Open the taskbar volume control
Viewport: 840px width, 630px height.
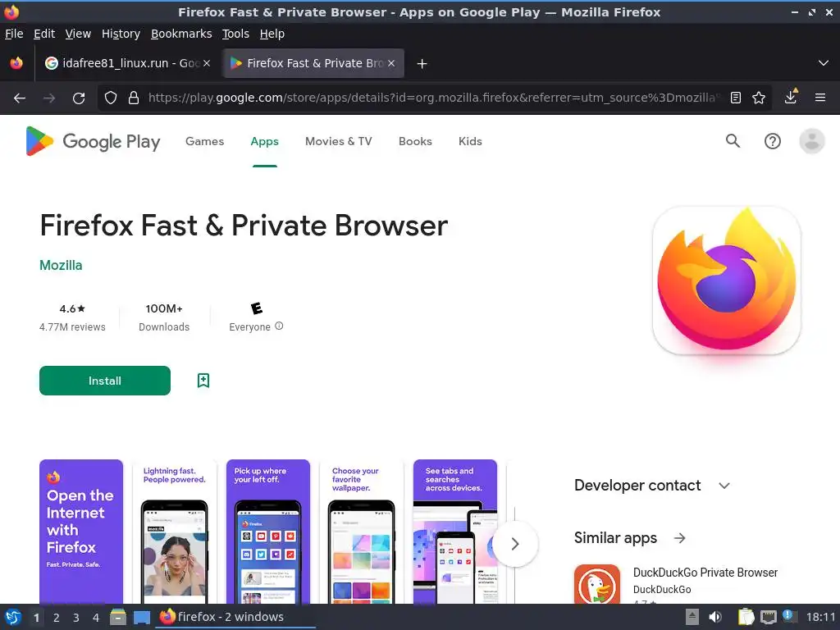[715, 617]
